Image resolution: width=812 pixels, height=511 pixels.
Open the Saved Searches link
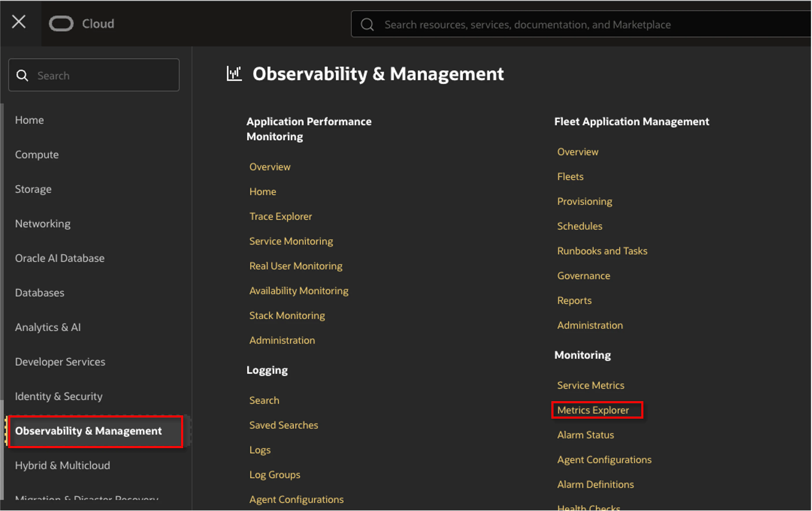tap(284, 425)
